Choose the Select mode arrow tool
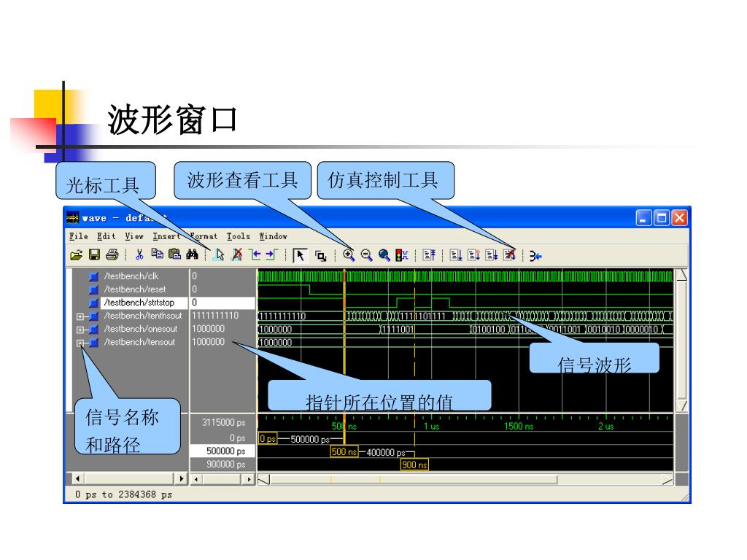Viewport: 747px width, 560px height. 300,256
